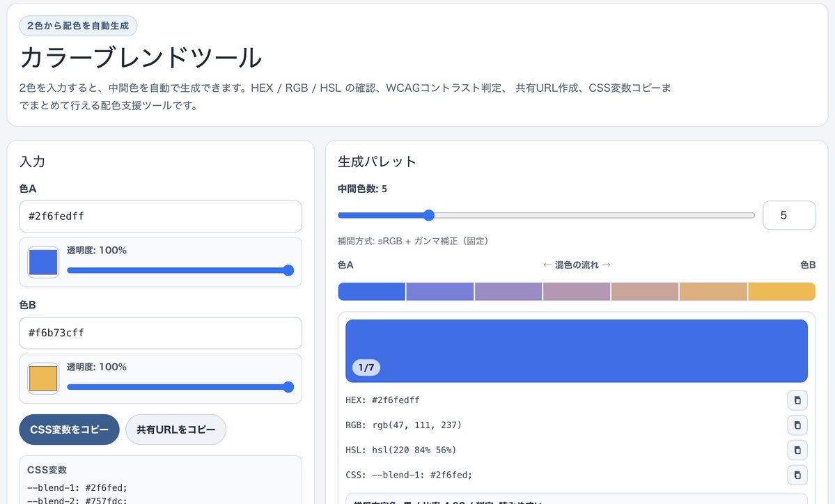
Task: Open the 色A blue color picker swatch
Action: point(43,262)
